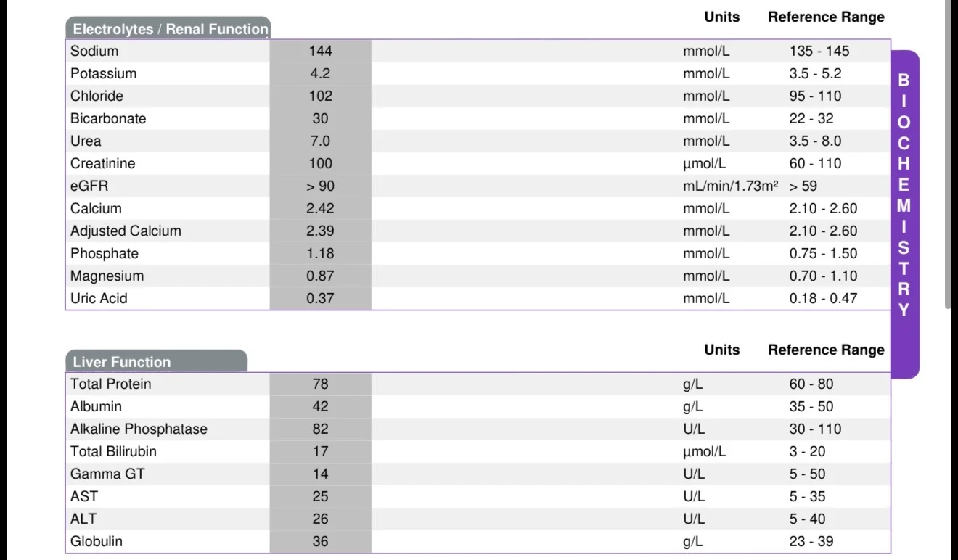This screenshot has height=560, width=958.
Task: Click the Magnesium reference range 0.70 - 1.10
Action: coord(823,276)
